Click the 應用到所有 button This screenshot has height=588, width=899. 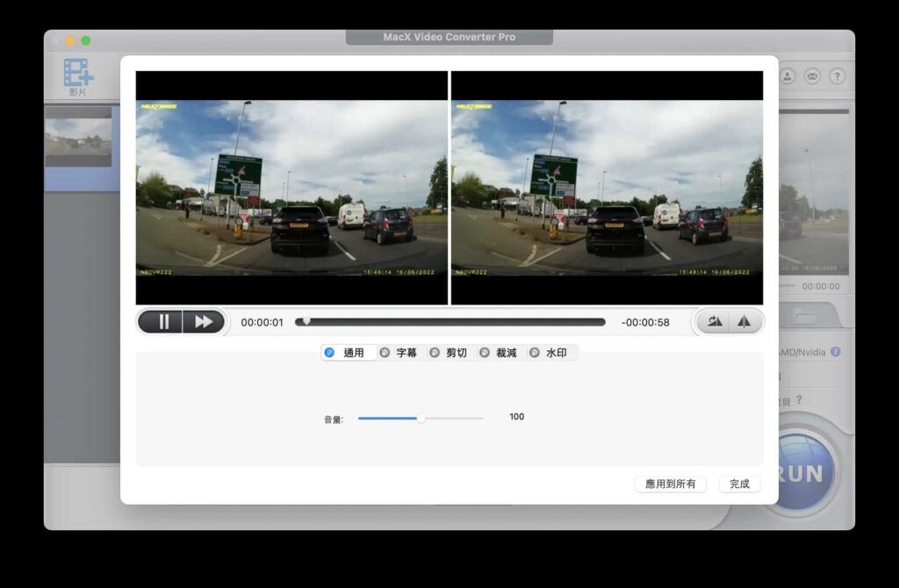coord(670,484)
